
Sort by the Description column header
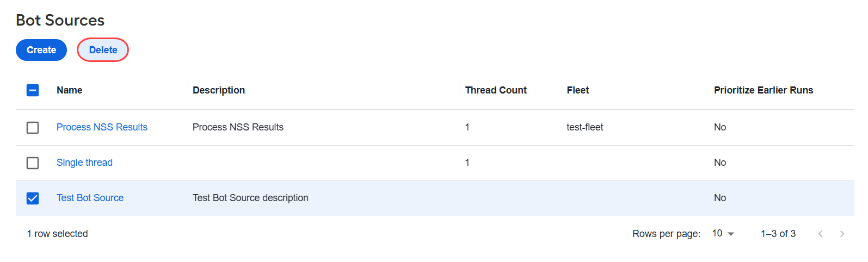click(219, 90)
